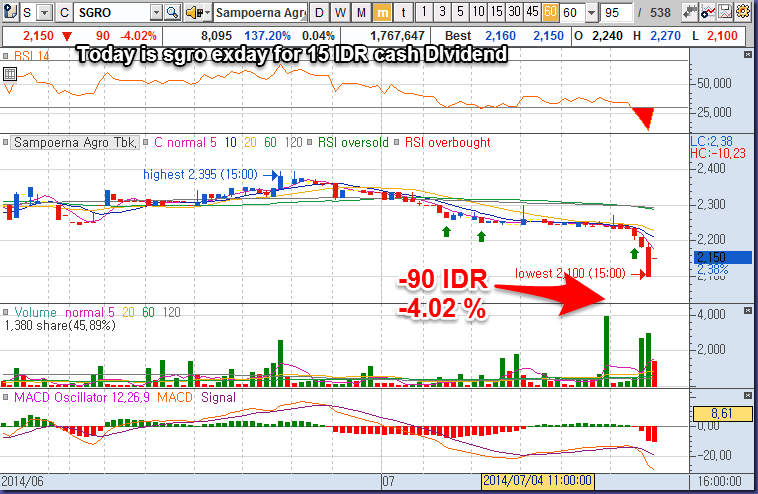Select 3 minute interval

pos(442,12)
